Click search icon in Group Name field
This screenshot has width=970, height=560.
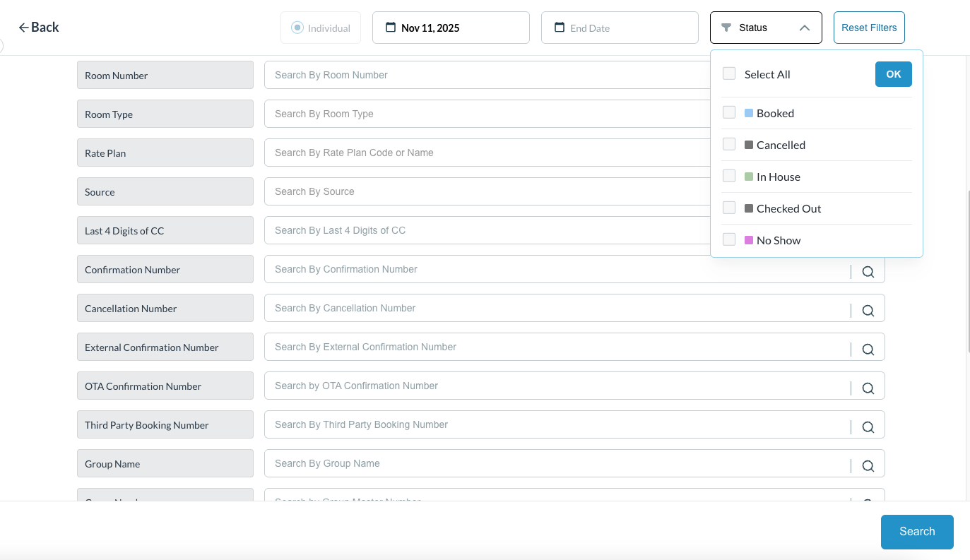[x=868, y=466]
